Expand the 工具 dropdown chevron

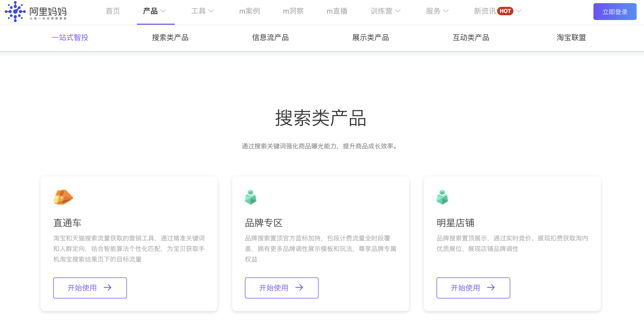coord(211,11)
